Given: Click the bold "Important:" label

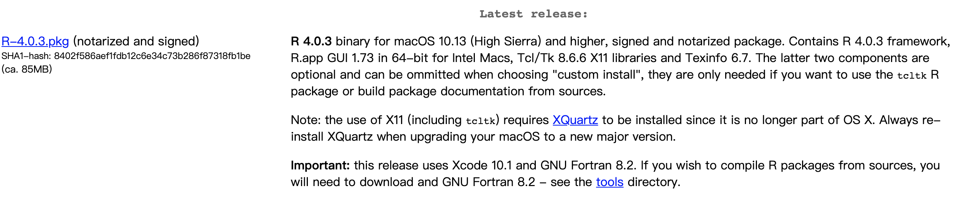Looking at the screenshot, I should click(320, 165).
